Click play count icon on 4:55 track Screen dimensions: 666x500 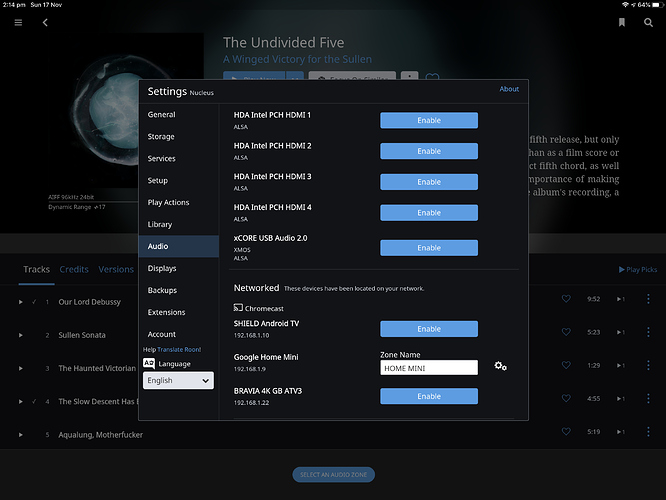[621, 398]
